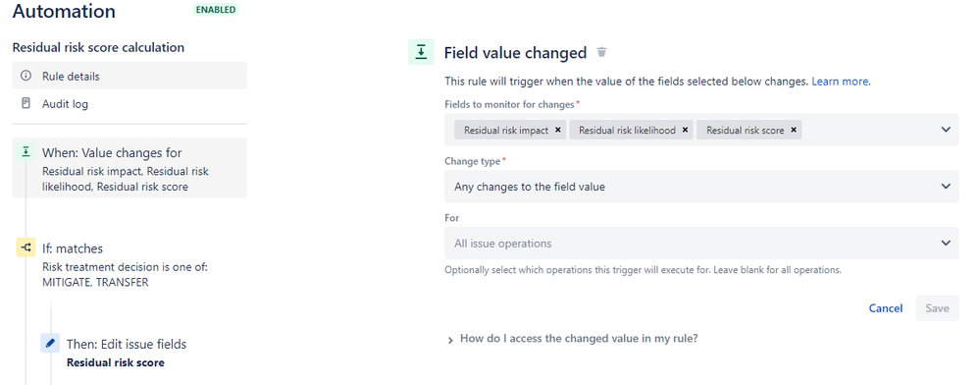Viewport: 980px width, 385px height.
Task: Open the Learn more link
Action: click(x=841, y=82)
